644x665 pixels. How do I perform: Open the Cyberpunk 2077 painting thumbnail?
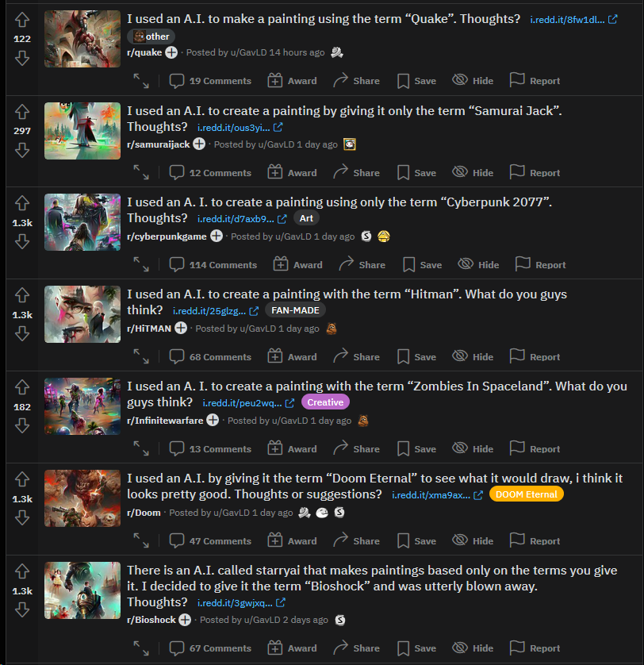[x=82, y=222]
